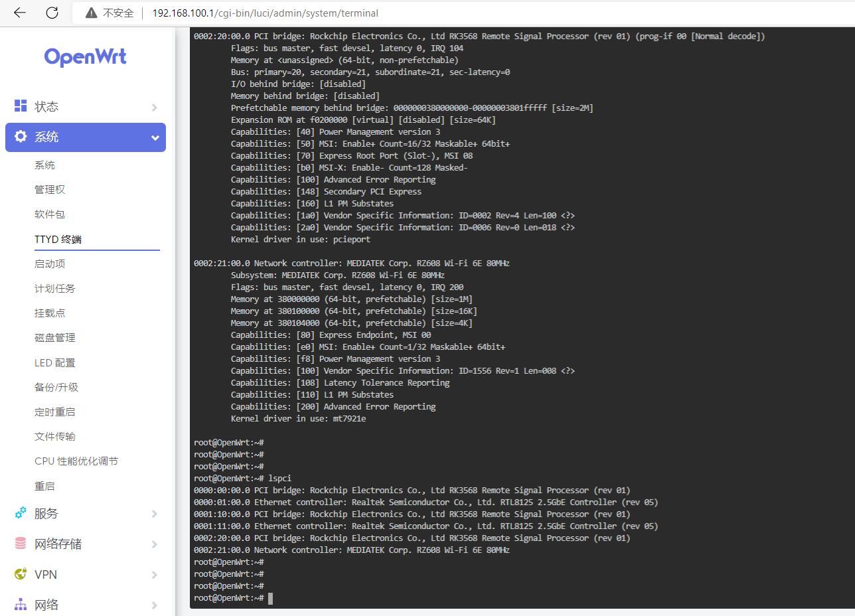Image resolution: width=855 pixels, height=616 pixels.
Task: Click 'Subsystem: MEDIATEK Corp. RZ608' line
Action: pyautogui.click(x=338, y=275)
